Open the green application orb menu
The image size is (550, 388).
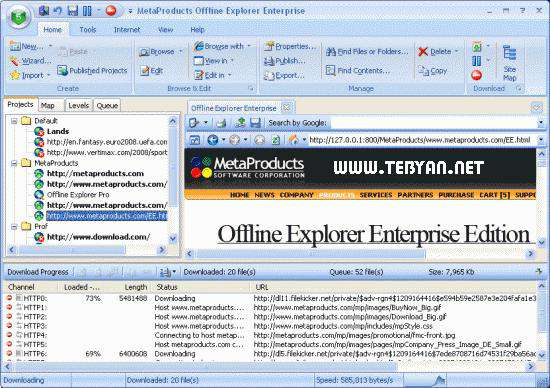(18, 16)
